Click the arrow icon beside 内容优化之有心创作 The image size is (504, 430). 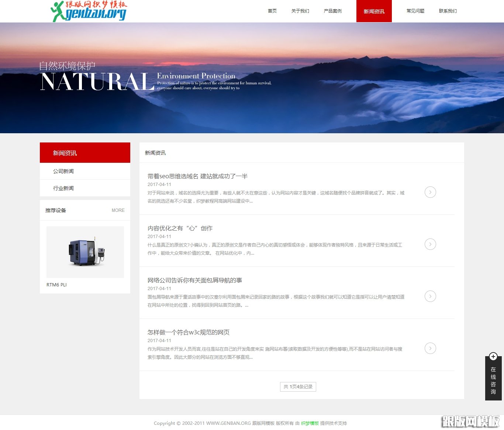point(430,244)
